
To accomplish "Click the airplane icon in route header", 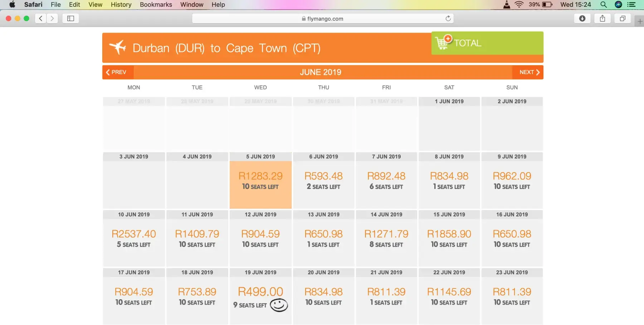I will (x=118, y=47).
